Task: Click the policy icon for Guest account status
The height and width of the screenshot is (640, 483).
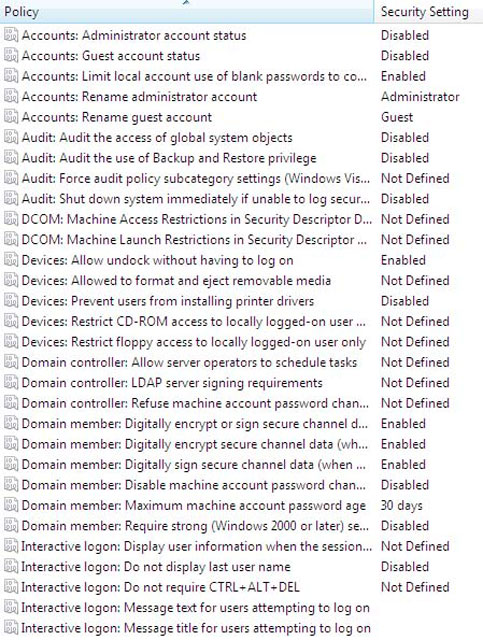Action: [11, 56]
